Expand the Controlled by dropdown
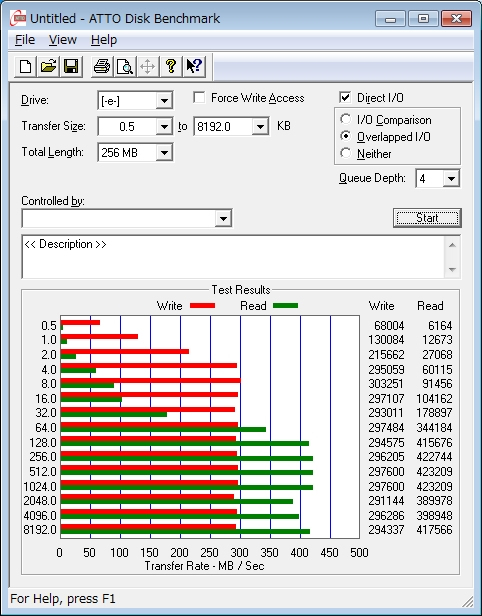 pos(223,218)
